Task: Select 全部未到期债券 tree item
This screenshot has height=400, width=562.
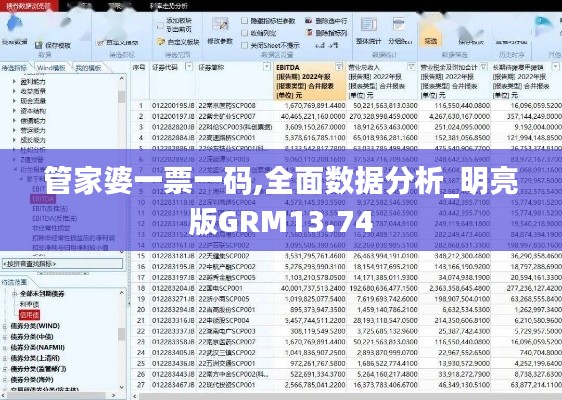Action: (42, 294)
